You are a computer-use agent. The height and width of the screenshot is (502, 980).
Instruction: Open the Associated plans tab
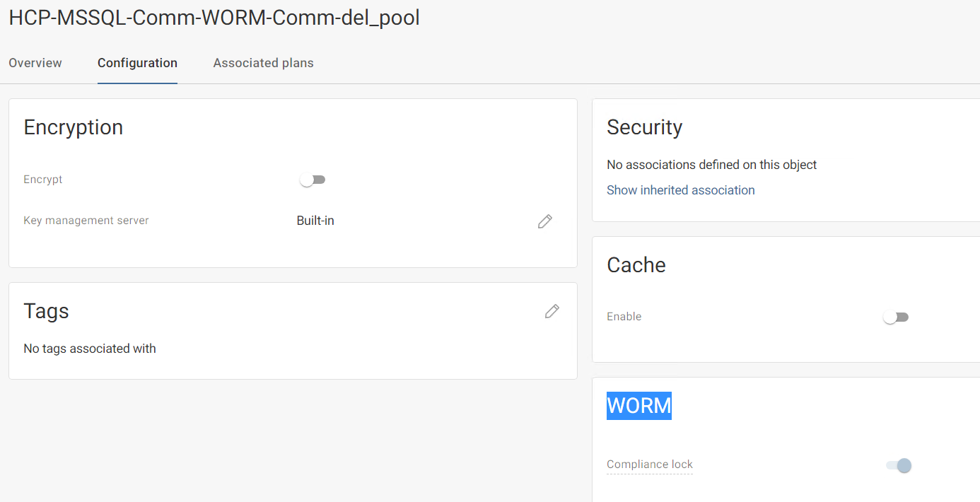pos(264,63)
